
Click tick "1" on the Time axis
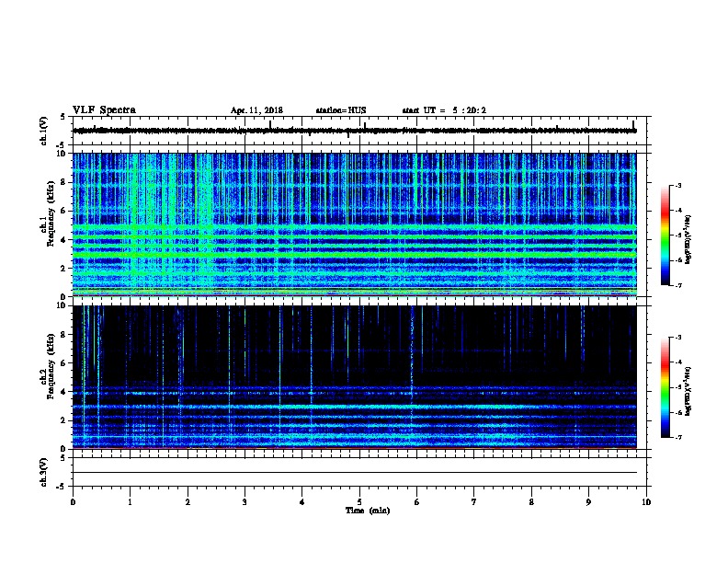(131, 502)
